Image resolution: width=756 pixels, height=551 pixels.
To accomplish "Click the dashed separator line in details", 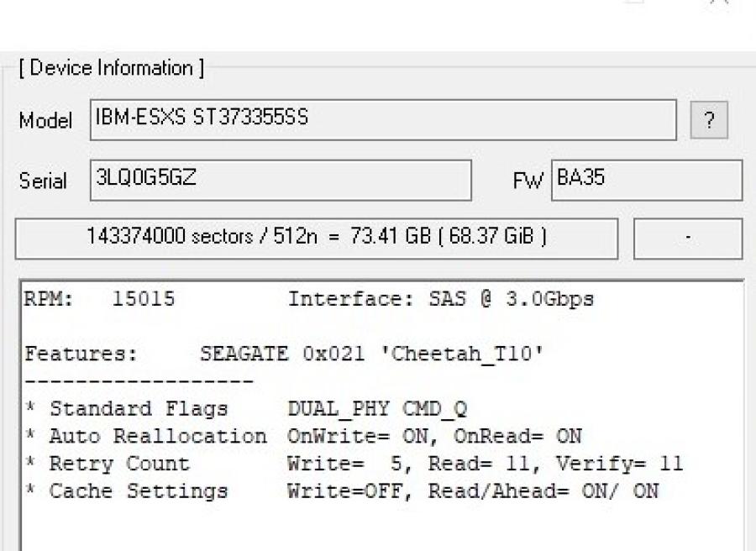I will [139, 382].
